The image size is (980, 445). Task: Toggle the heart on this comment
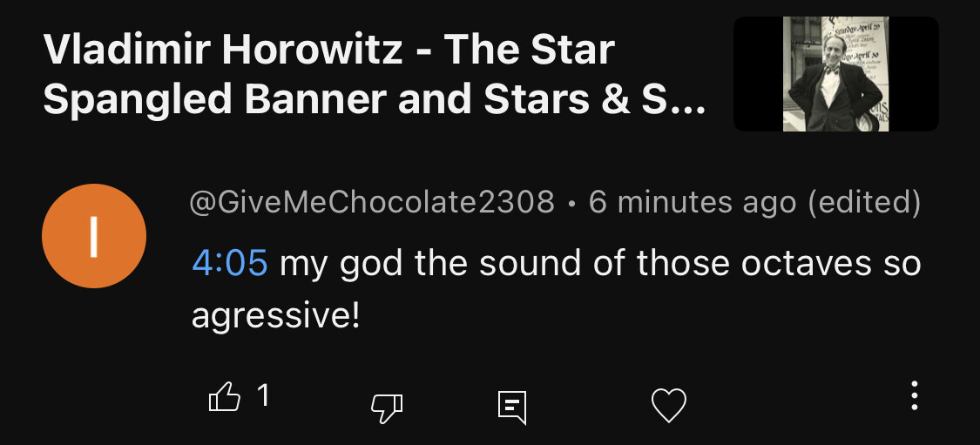(669, 405)
